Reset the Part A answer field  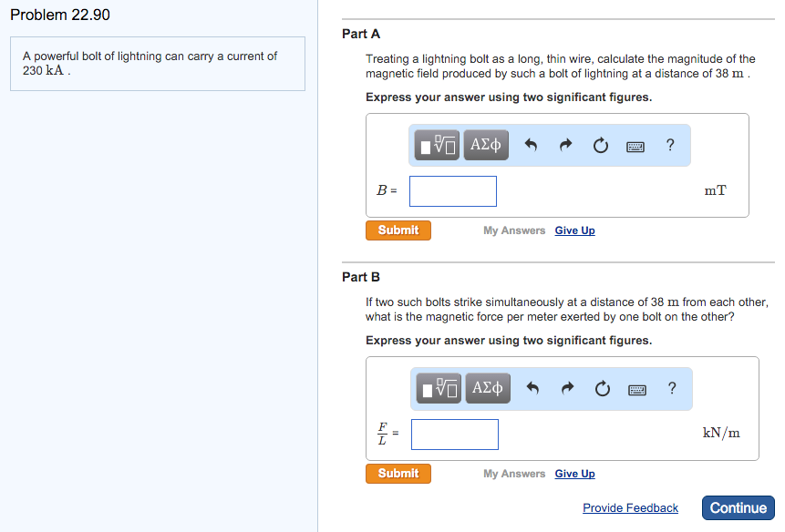pos(600,146)
